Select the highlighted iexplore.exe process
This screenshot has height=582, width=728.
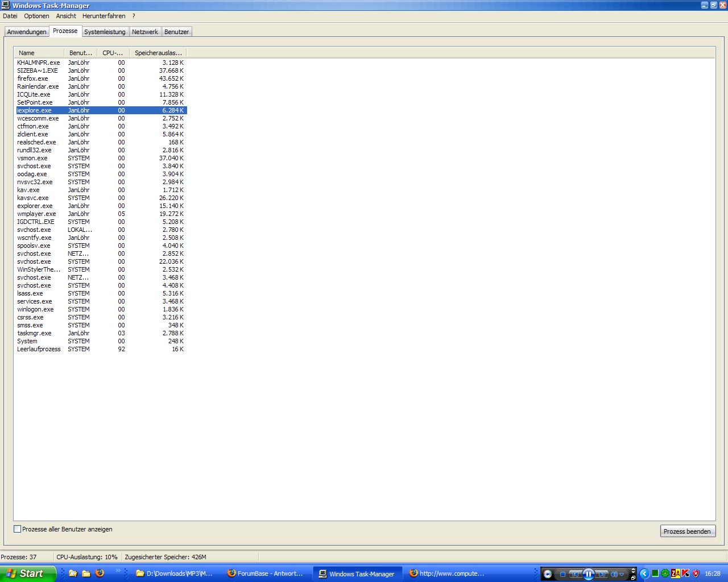[101, 110]
